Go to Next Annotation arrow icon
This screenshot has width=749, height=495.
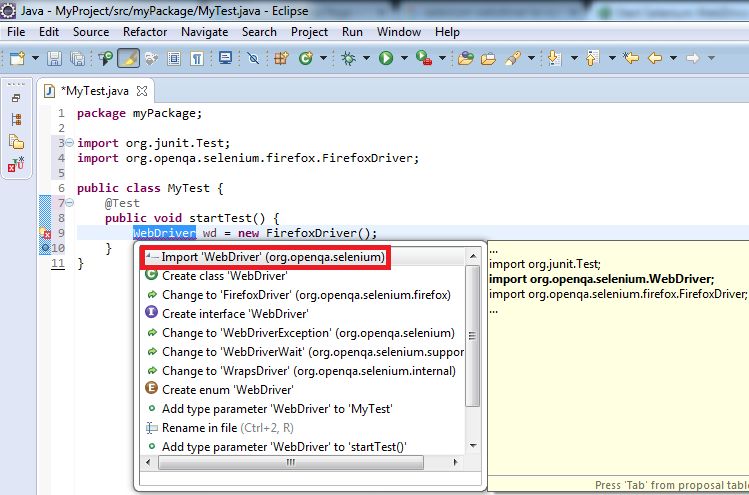pos(555,58)
